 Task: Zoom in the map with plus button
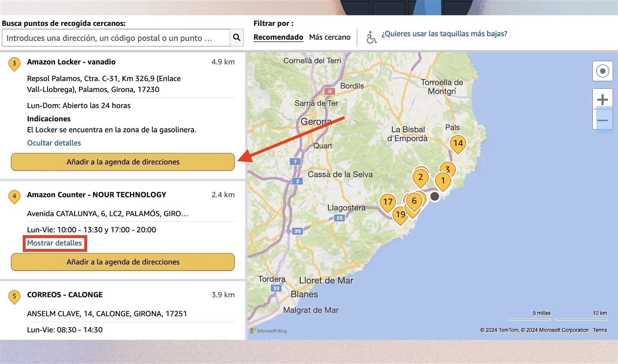point(603,100)
